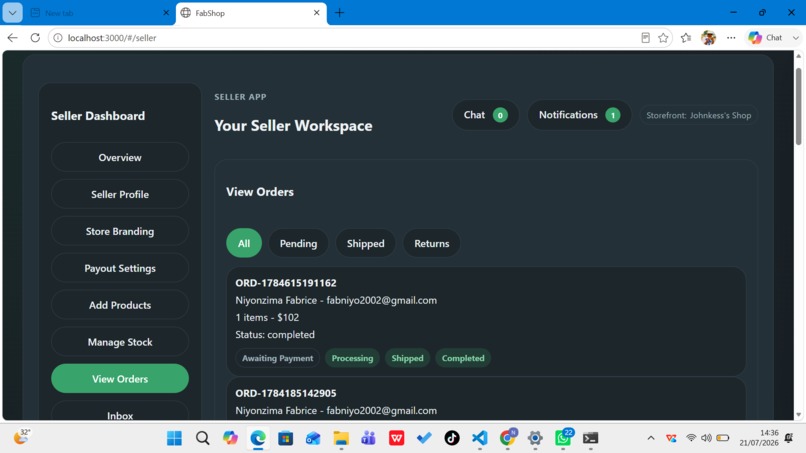
Task: Open Visual Studio Code from the taskbar
Action: click(480, 438)
